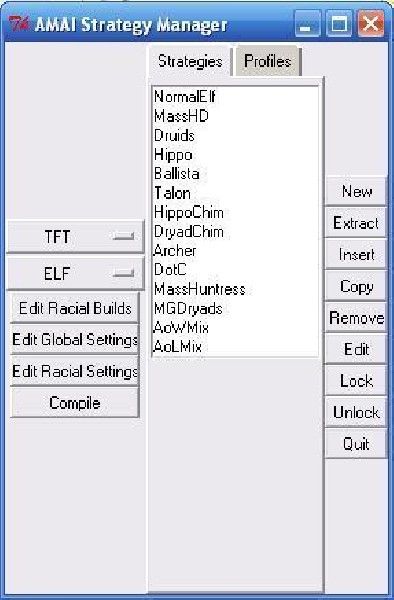Click the Tk feather icon in title bar

click(x=18, y=24)
